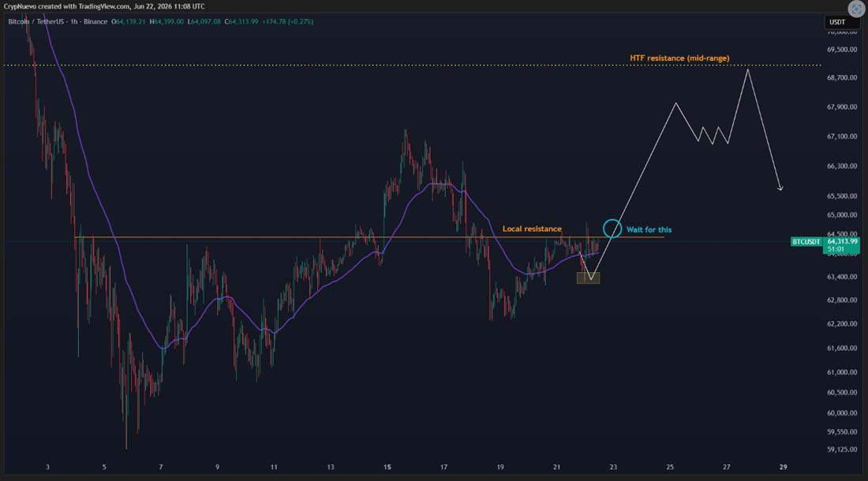Click the 60,500.00 price axis label
Image resolution: width=868 pixels, height=481 pixels.
click(x=842, y=393)
